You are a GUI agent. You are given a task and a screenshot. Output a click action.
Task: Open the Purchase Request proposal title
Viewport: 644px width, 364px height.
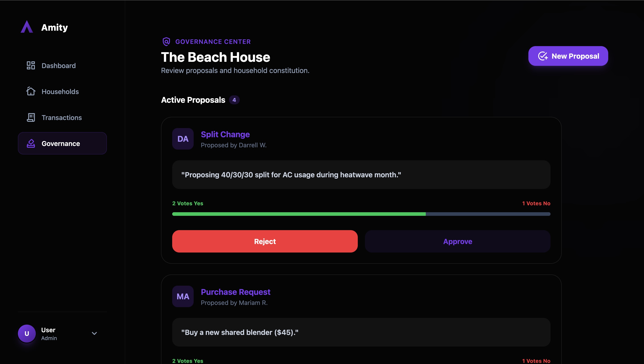(x=235, y=292)
